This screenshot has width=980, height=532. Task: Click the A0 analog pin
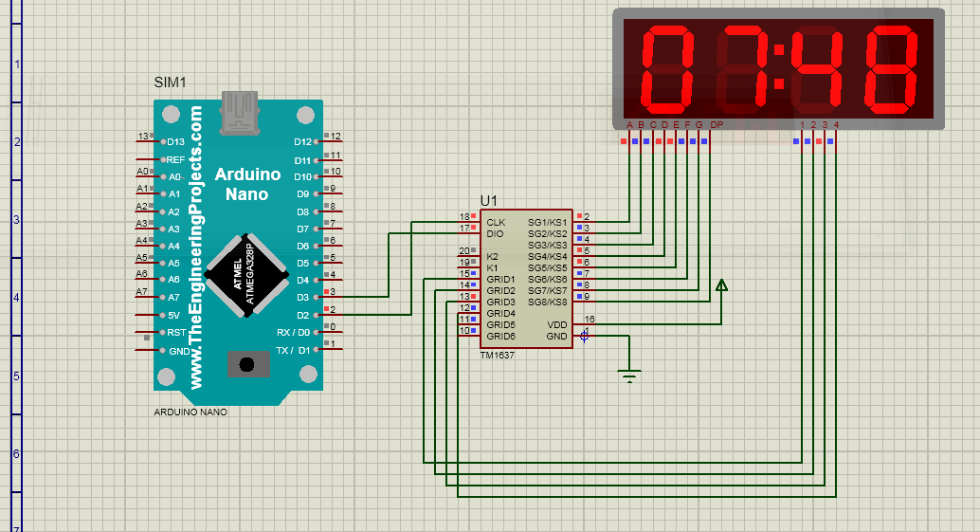click(x=174, y=177)
